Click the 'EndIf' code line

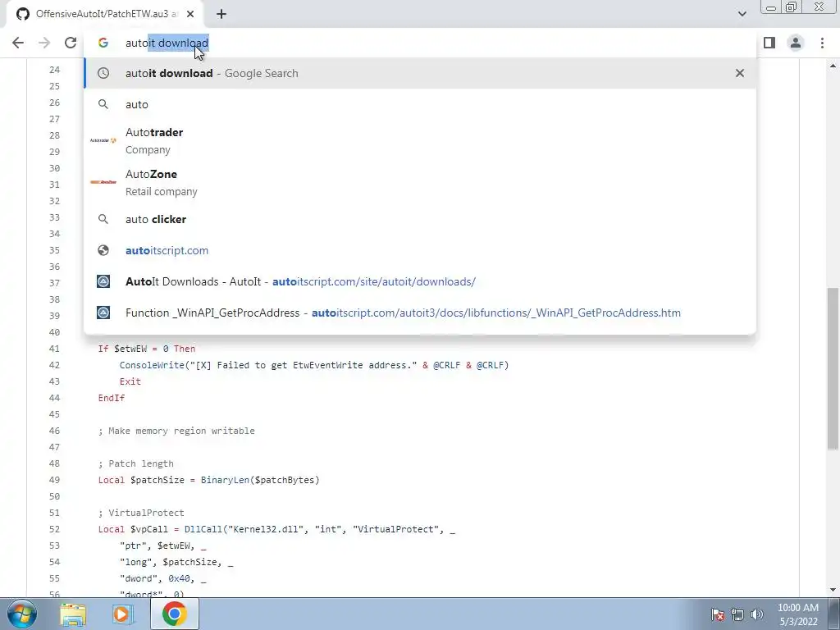pos(112,398)
